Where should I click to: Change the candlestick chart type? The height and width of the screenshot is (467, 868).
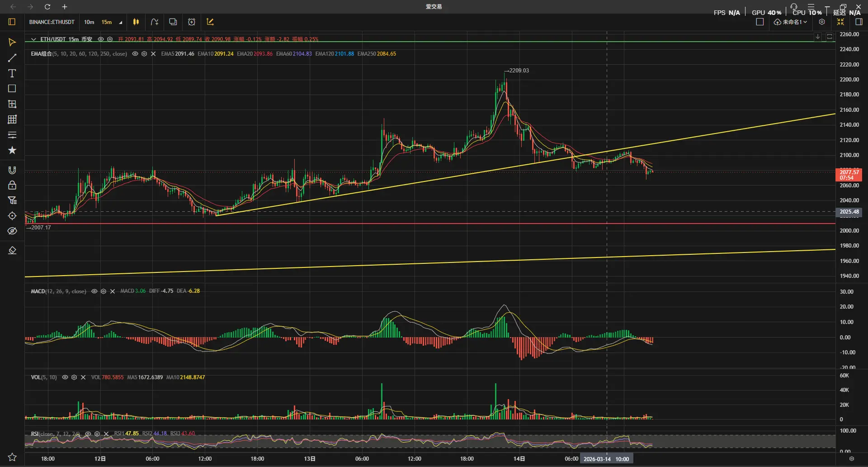(136, 22)
